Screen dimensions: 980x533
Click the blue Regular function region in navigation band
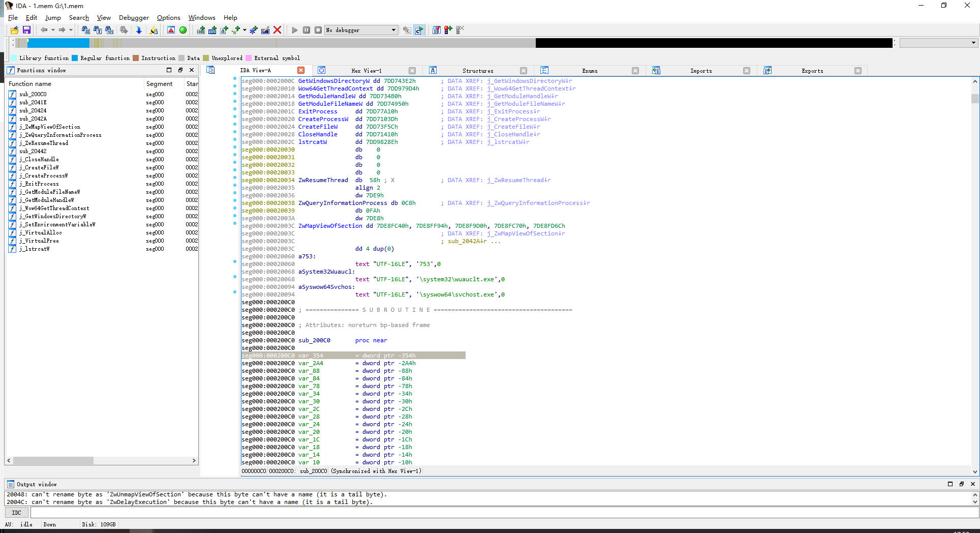click(x=58, y=43)
